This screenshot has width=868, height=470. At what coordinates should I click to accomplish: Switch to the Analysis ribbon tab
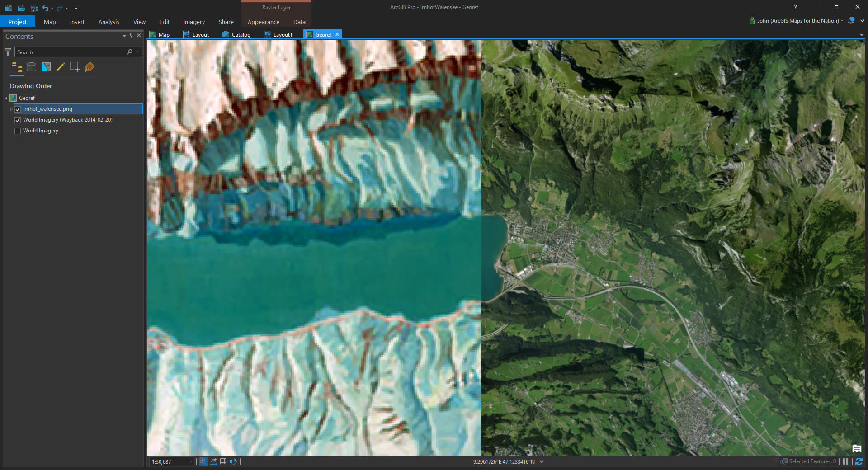coord(109,22)
